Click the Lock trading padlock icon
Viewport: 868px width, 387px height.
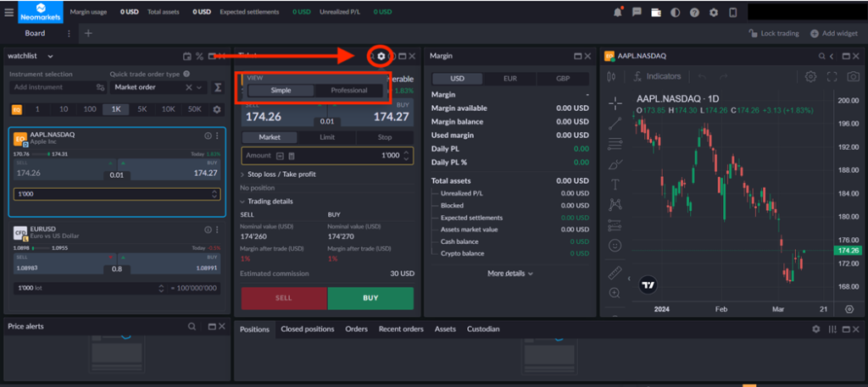tap(754, 33)
